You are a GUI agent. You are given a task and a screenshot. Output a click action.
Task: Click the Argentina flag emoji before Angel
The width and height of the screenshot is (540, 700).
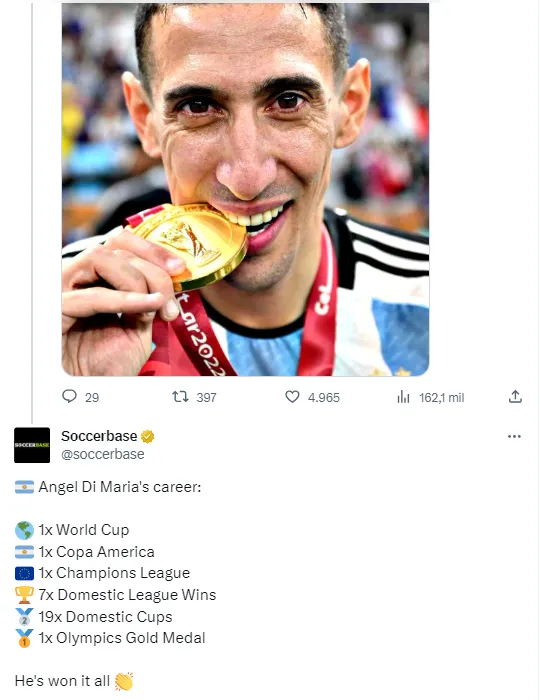tap(24, 487)
